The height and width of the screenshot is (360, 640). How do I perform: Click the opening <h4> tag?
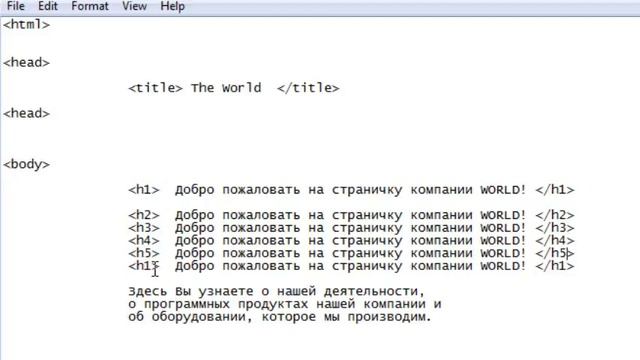click(144, 240)
